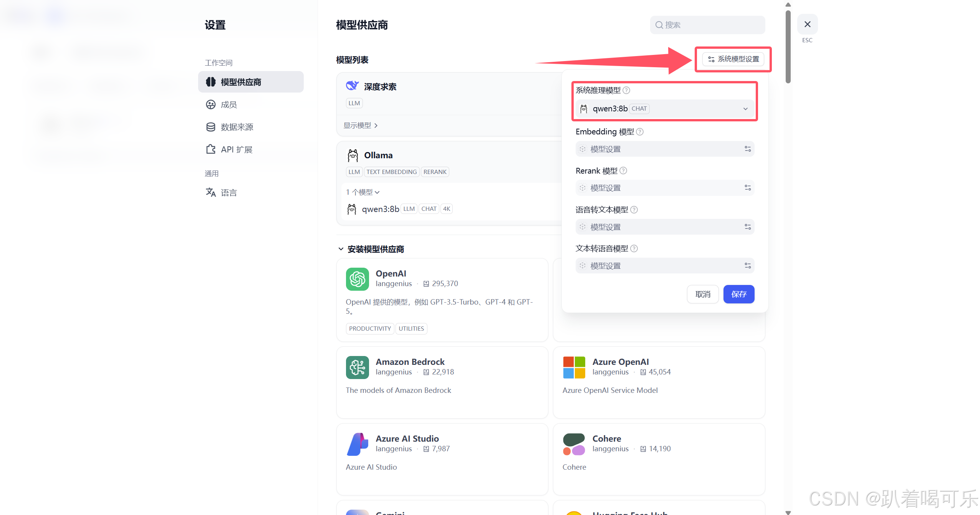
Task: Open the Azure AI Studio card title
Action: (x=407, y=439)
